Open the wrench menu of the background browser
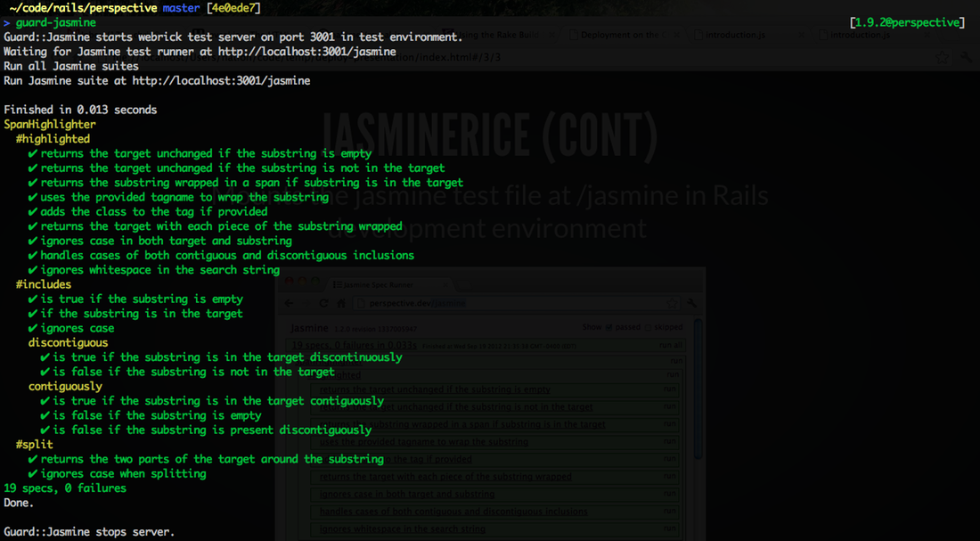The width and height of the screenshot is (980, 541). [966, 58]
